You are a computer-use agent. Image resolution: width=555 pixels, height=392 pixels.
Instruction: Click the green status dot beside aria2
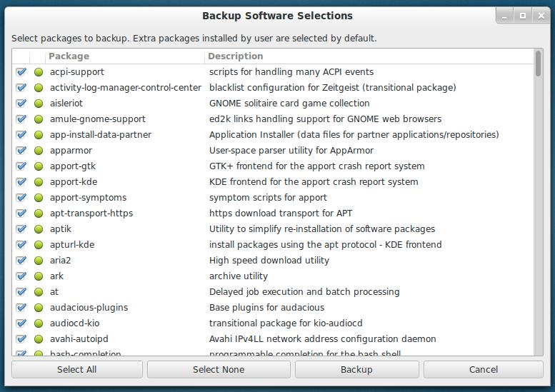click(39, 261)
